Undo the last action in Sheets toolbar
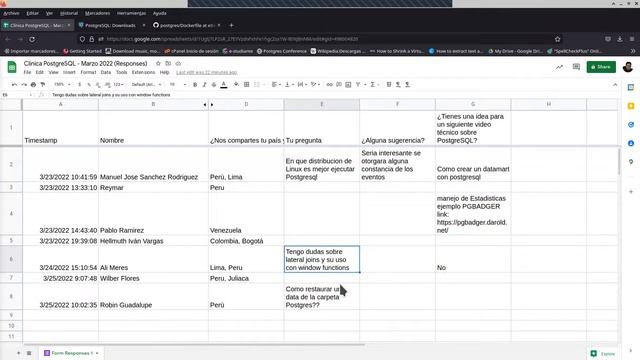This screenshot has height=360, width=640. [14, 84]
